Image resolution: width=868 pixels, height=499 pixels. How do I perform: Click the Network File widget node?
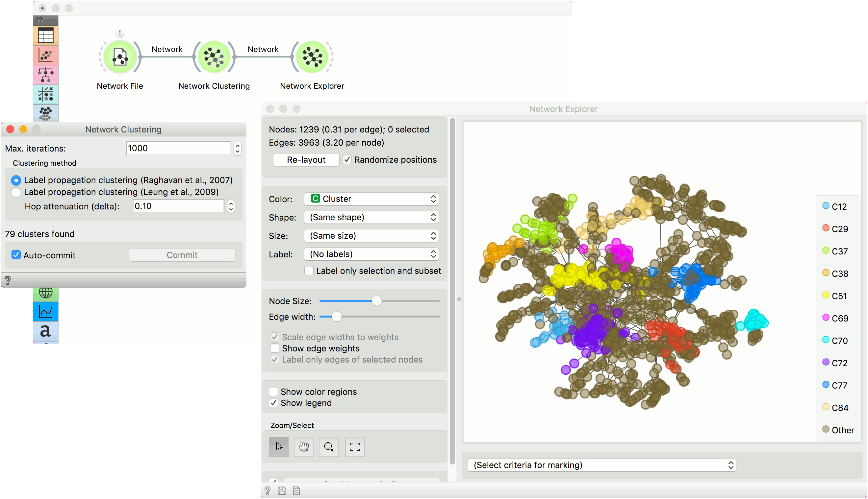click(x=120, y=57)
